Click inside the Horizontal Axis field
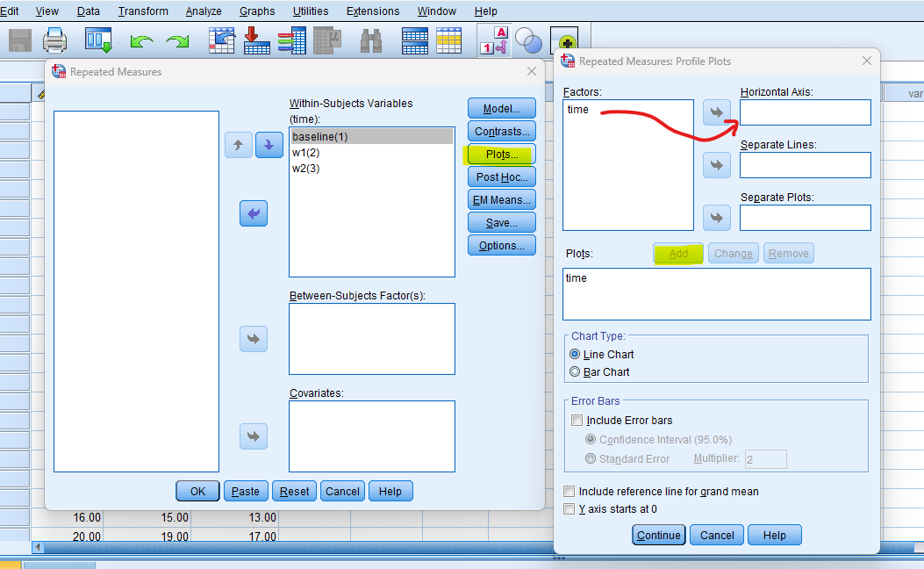This screenshot has width=924, height=569. [805, 112]
